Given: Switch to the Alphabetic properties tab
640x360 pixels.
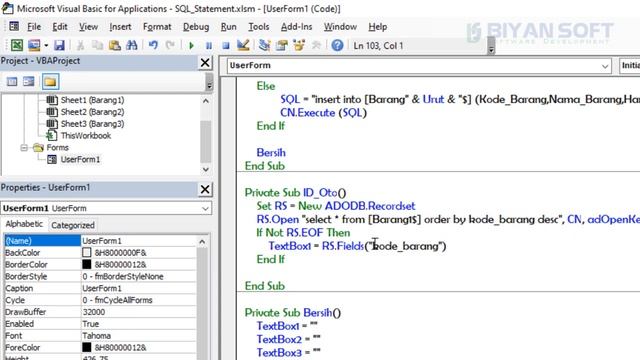Looking at the screenshot, I should [24, 224].
